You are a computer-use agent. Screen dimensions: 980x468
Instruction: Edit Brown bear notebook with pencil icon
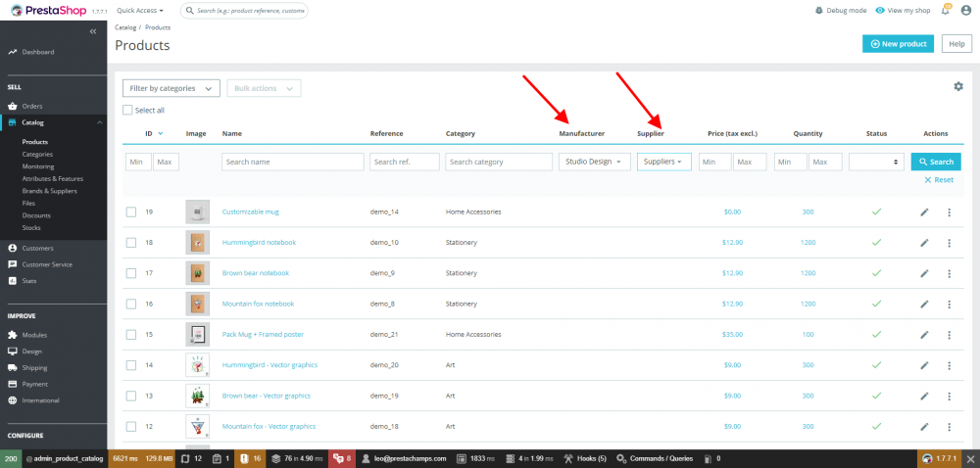pyautogui.click(x=924, y=273)
